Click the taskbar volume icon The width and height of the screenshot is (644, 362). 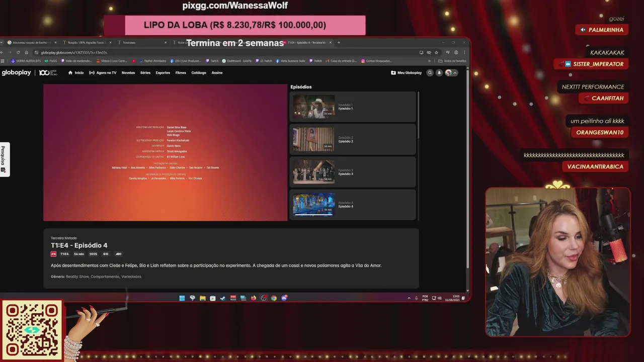[440, 298]
